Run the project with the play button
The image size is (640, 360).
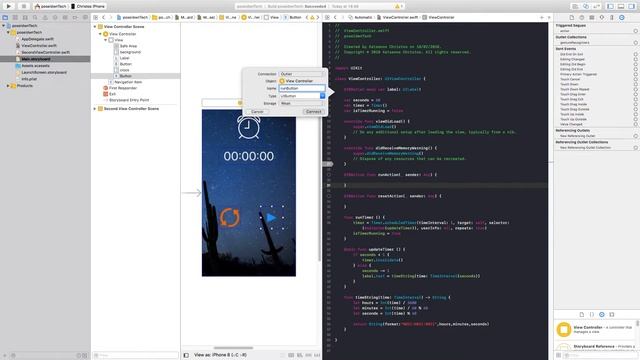pos(9,6)
